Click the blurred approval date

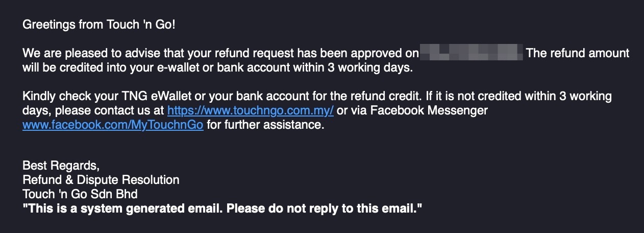471,53
